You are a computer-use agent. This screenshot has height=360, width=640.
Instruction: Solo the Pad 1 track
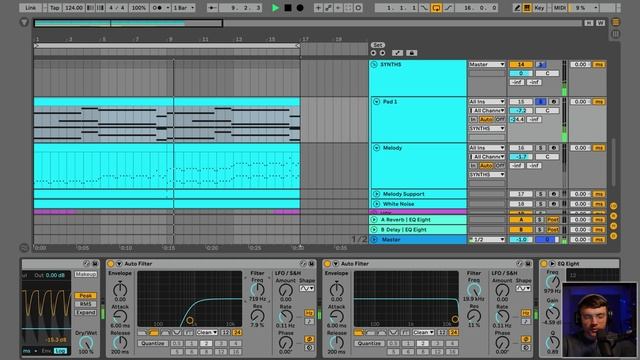pyautogui.click(x=540, y=102)
